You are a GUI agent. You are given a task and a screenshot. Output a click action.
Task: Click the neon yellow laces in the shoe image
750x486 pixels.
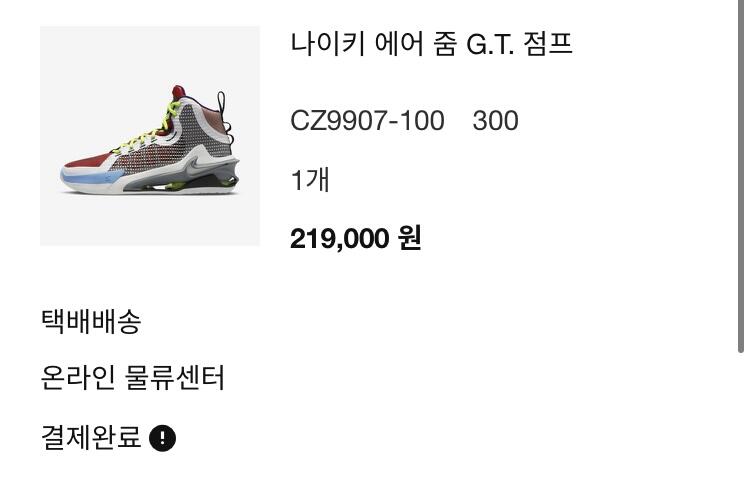click(x=151, y=128)
